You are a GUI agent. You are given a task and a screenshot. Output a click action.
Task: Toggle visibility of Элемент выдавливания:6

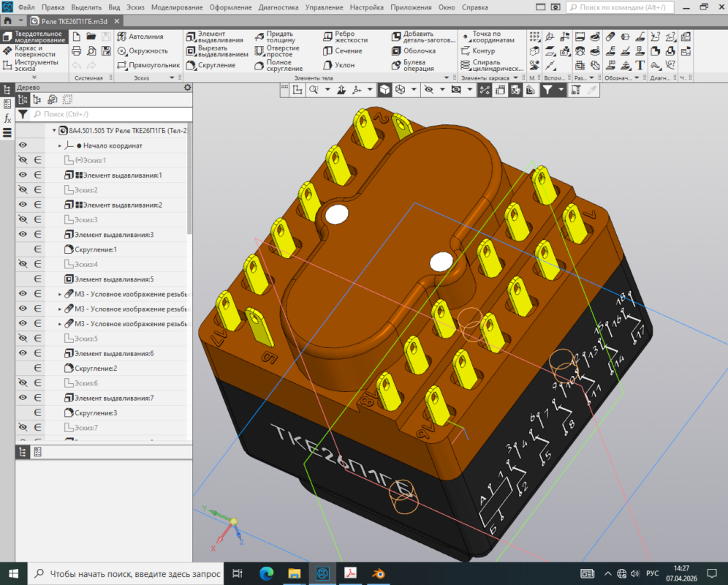tap(23, 353)
